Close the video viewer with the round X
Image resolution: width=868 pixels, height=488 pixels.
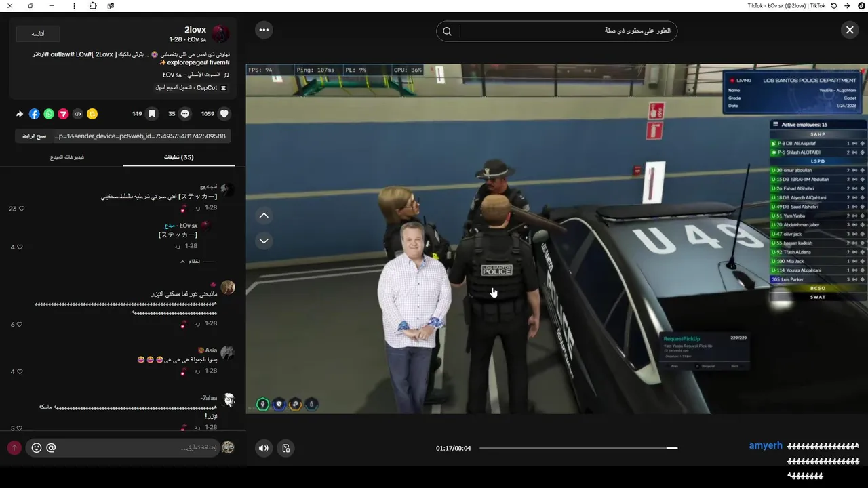pos(850,30)
